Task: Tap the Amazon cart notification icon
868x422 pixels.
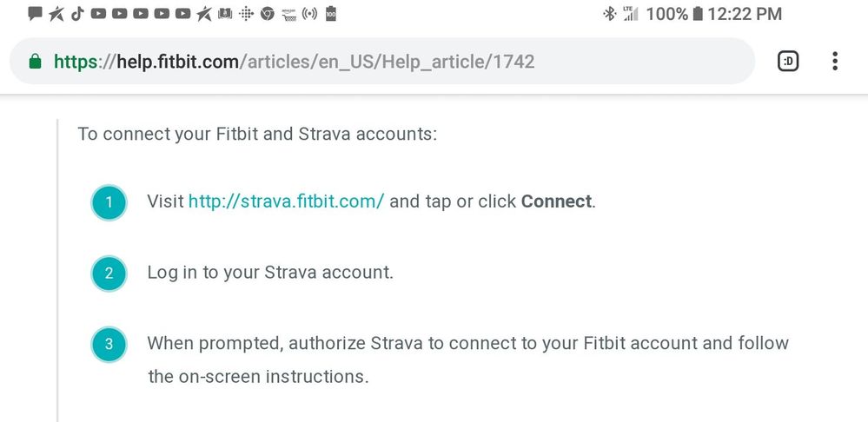Action: 288,14
